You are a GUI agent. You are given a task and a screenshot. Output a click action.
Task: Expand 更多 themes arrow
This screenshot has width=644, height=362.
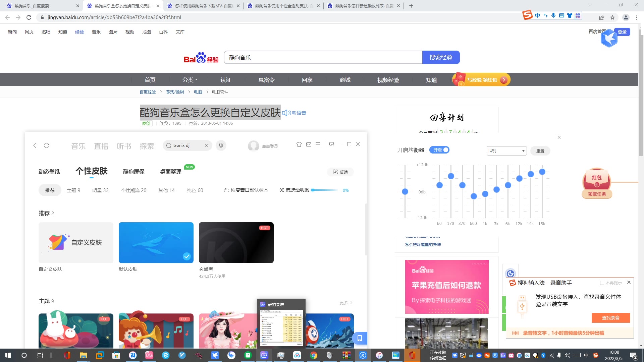coord(346,303)
